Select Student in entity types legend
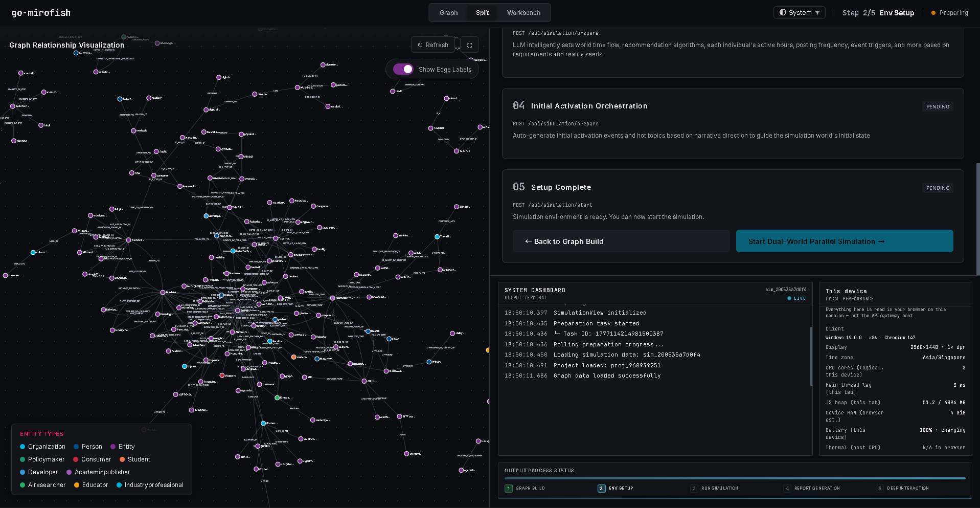The image size is (980, 508). pos(135,459)
